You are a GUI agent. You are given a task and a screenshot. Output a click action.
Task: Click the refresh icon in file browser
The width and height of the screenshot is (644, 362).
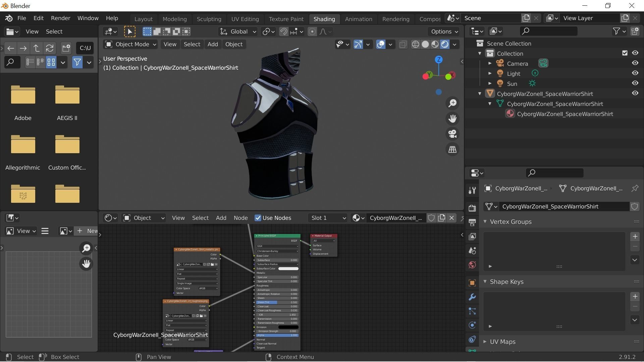tap(50, 48)
